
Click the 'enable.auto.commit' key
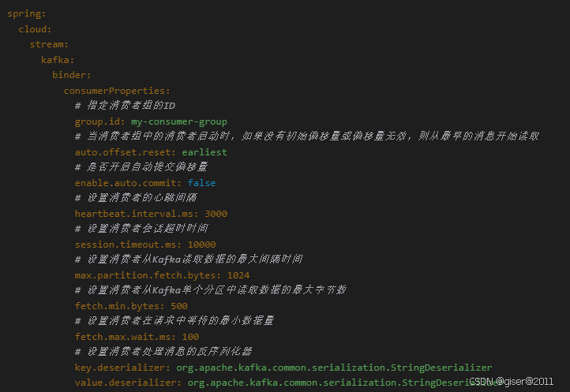click(125, 183)
